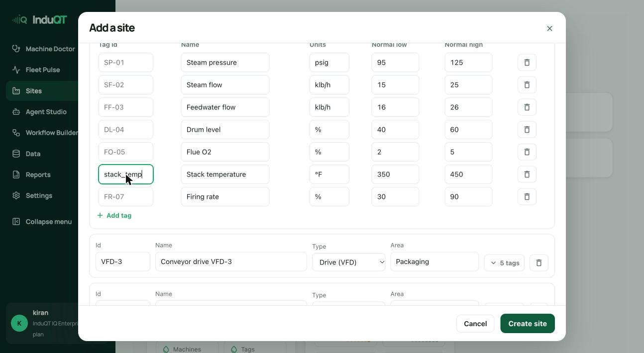Edit the Conveyor drive VFD-3 name field
The height and width of the screenshot is (353, 644).
(x=231, y=262)
